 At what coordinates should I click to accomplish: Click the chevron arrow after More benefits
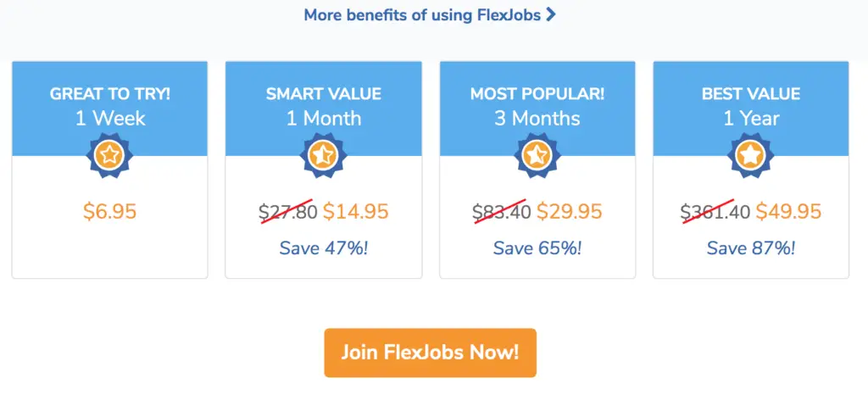[550, 14]
